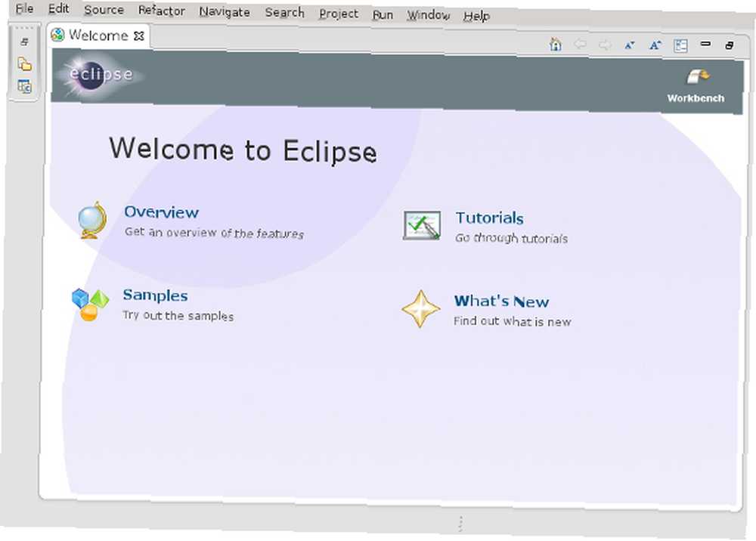The width and height of the screenshot is (756, 541).
Task: Open the Navigate menu
Action: click(225, 12)
